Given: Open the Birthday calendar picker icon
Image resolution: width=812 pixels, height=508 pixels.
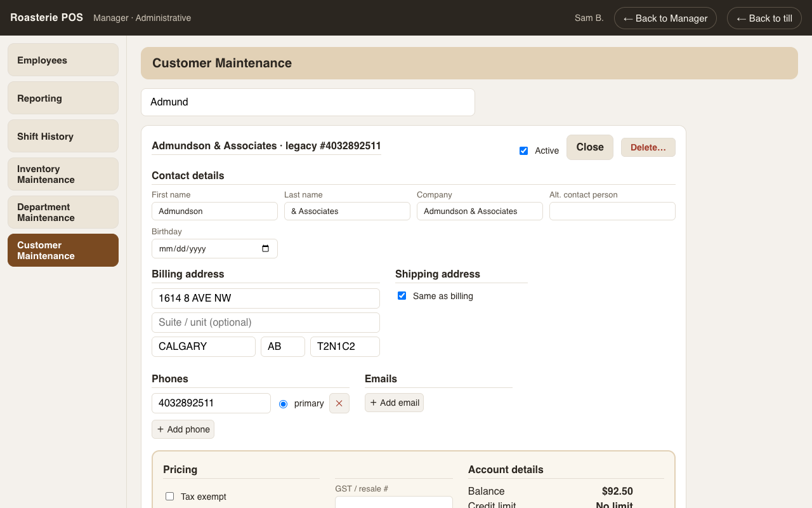Looking at the screenshot, I should pyautogui.click(x=265, y=248).
